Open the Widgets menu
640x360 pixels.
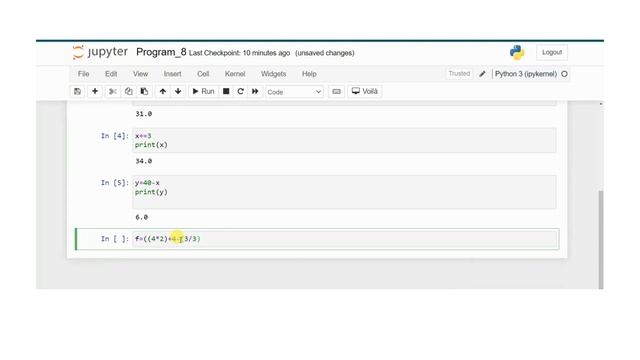click(x=273, y=74)
